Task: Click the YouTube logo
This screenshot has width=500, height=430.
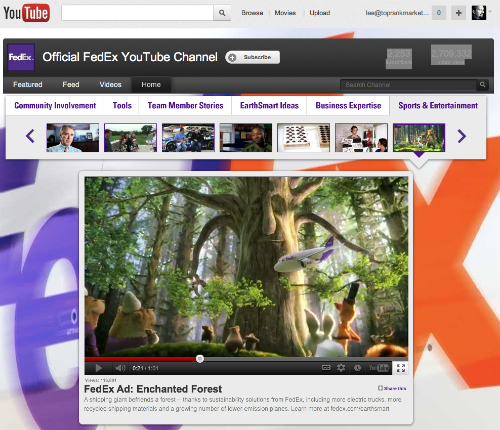Action: [27, 13]
